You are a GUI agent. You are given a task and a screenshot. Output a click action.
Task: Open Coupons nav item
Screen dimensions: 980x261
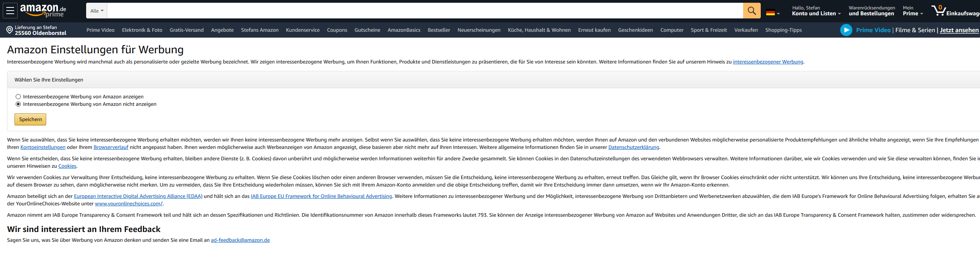pos(337,30)
